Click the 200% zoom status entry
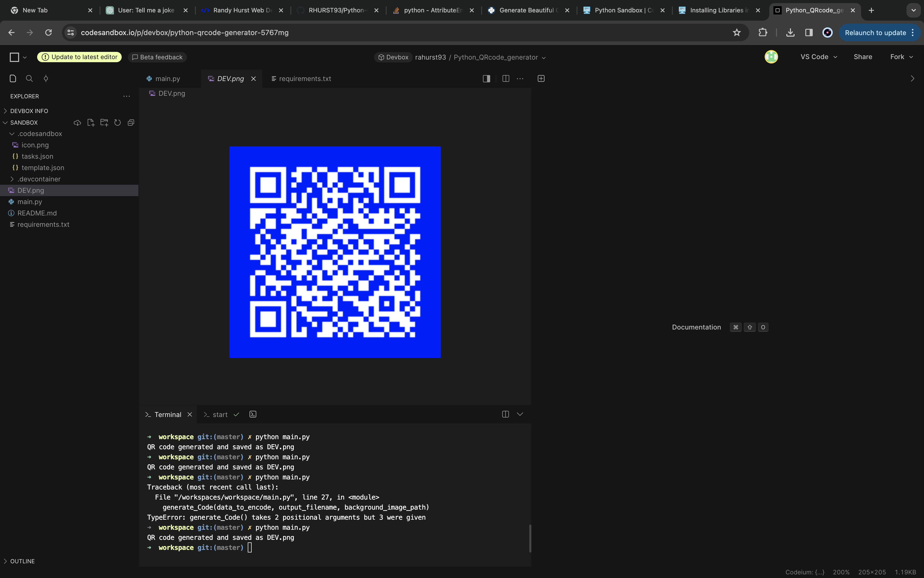The height and width of the screenshot is (578, 924). click(x=841, y=572)
